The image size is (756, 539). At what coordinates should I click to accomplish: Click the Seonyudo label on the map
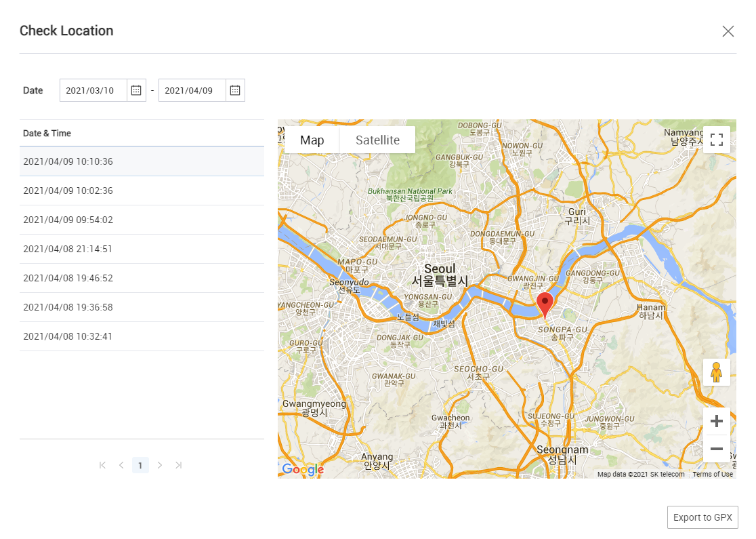tap(349, 285)
